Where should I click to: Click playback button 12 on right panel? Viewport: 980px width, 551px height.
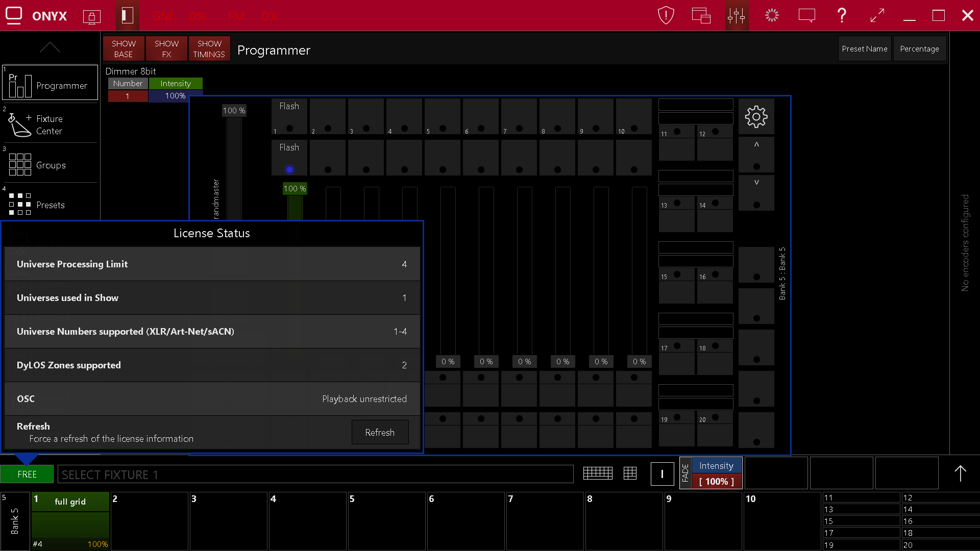pos(715,142)
